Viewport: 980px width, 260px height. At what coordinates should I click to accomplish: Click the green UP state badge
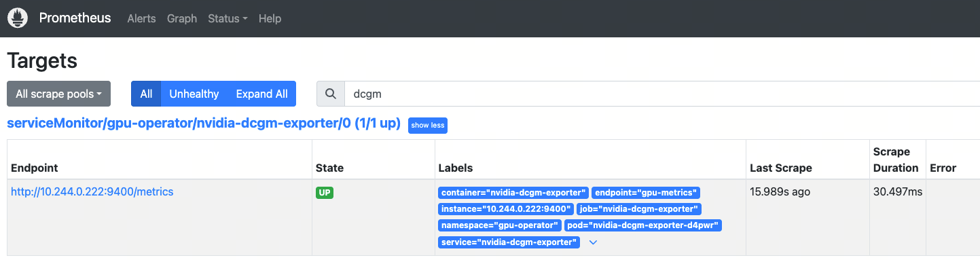click(325, 193)
